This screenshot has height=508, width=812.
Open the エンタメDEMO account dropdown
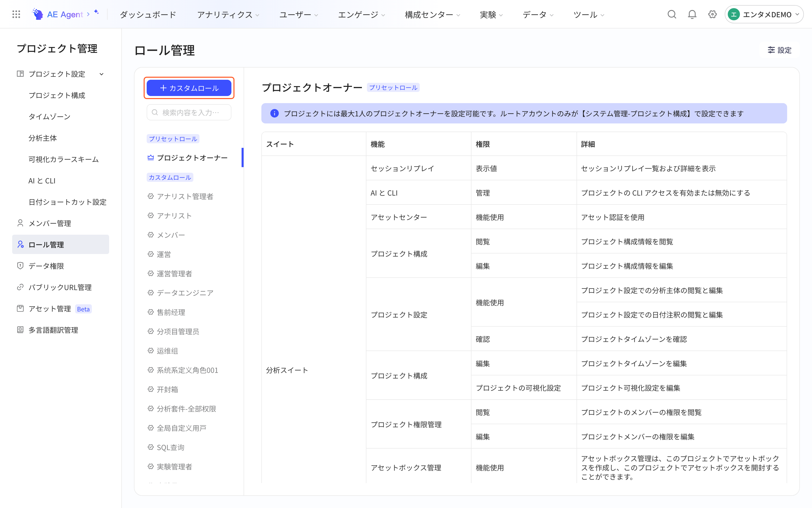764,14
